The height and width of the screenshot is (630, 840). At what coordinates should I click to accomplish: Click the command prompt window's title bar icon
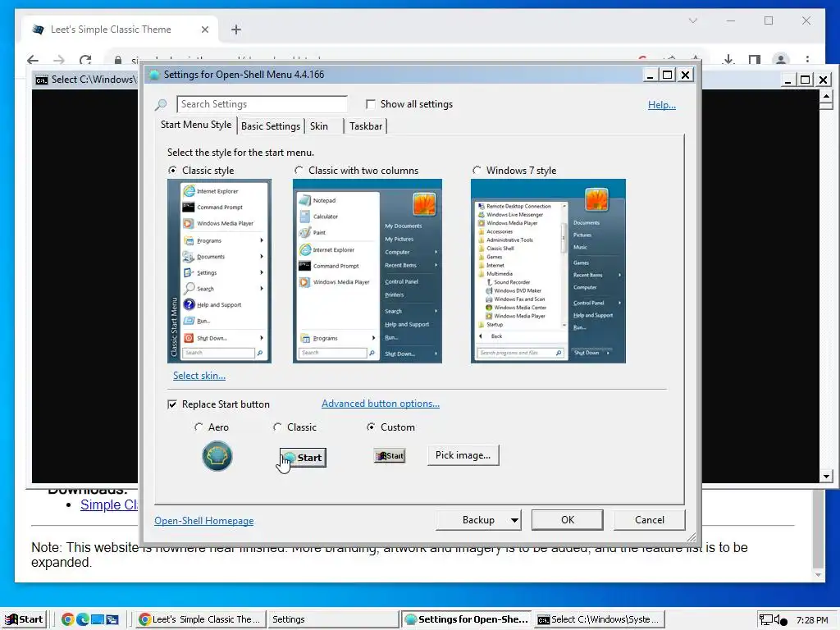(41, 80)
